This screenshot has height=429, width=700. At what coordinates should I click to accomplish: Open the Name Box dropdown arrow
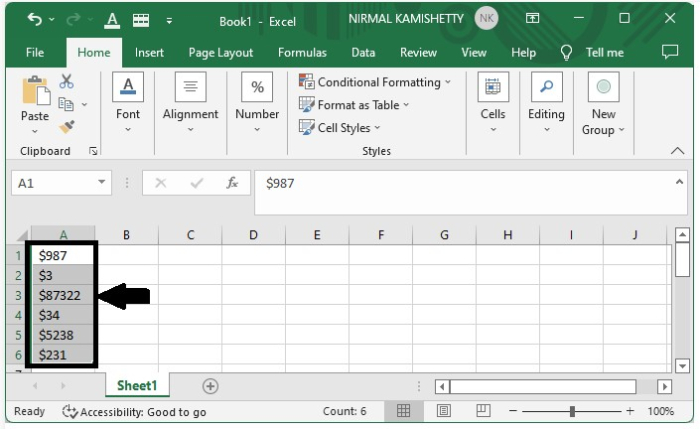pyautogui.click(x=102, y=182)
